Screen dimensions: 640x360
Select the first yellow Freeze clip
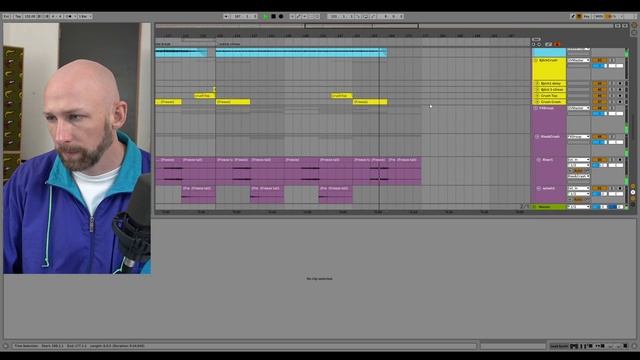(x=168, y=102)
